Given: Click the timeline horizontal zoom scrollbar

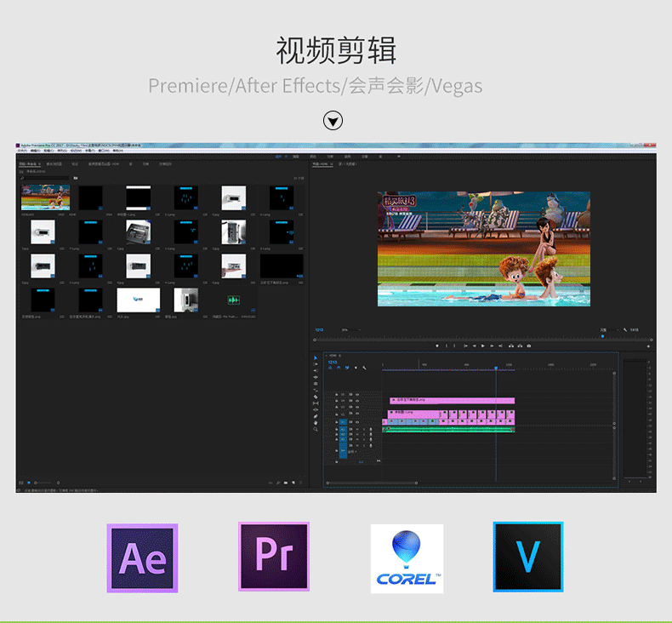Looking at the screenshot, I should click(372, 483).
